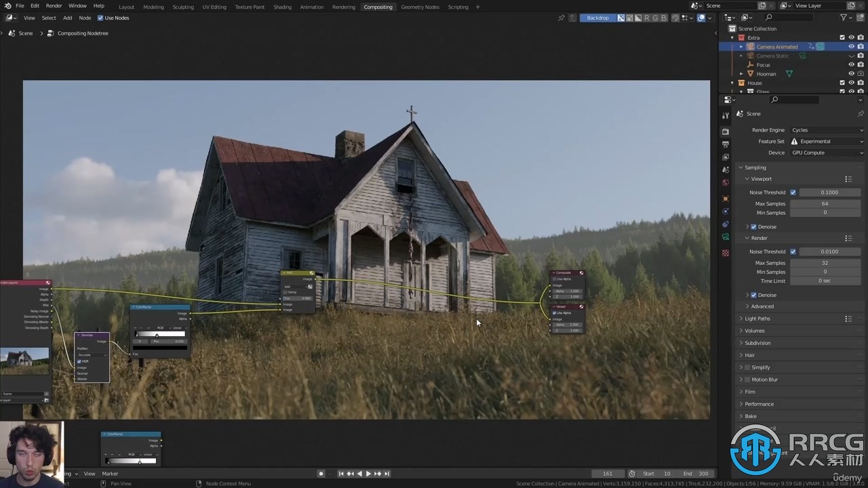Image resolution: width=868 pixels, height=488 pixels.
Task: Open the World properties tab
Action: point(726,182)
